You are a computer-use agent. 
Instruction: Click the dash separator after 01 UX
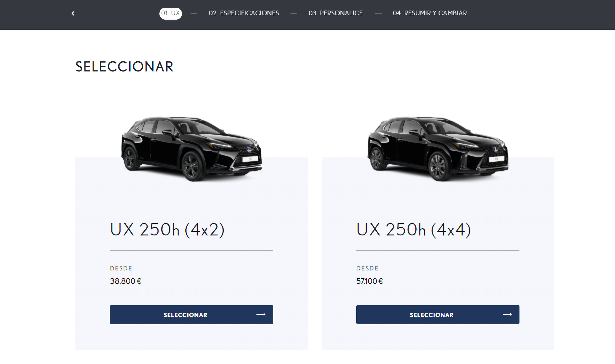coord(194,14)
